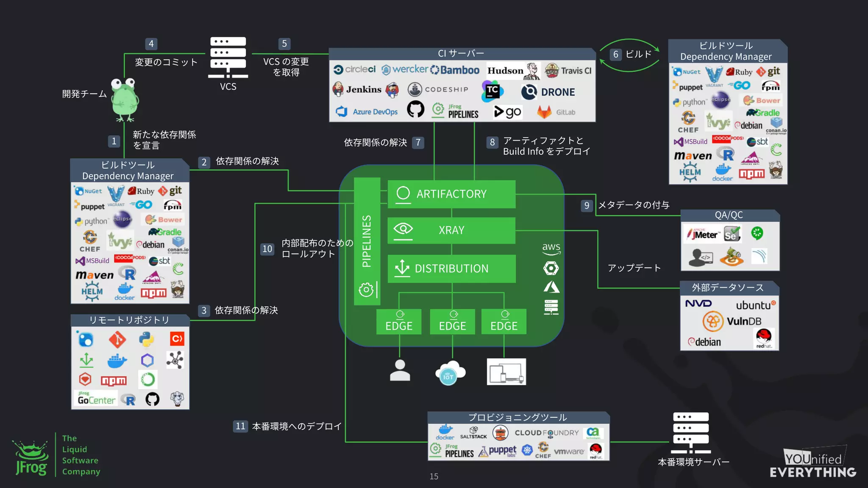Click the '本番環境へのデプロイ' label

[297, 426]
